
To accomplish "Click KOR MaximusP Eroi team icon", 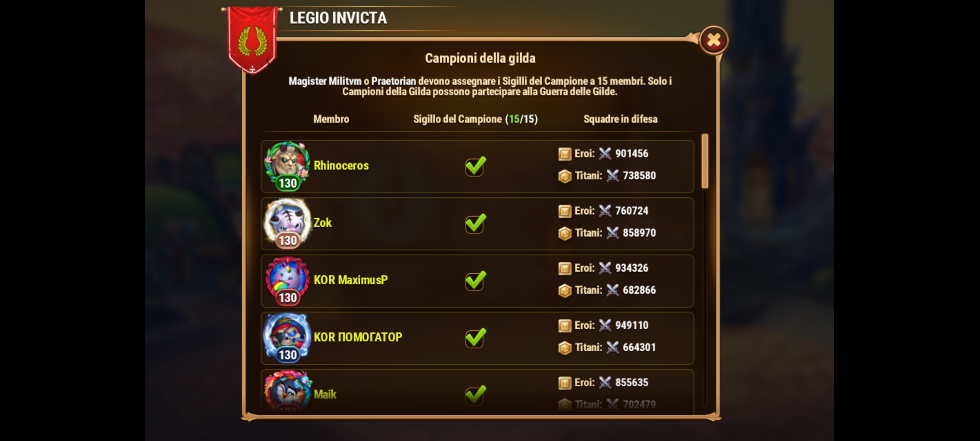I will 565,268.
